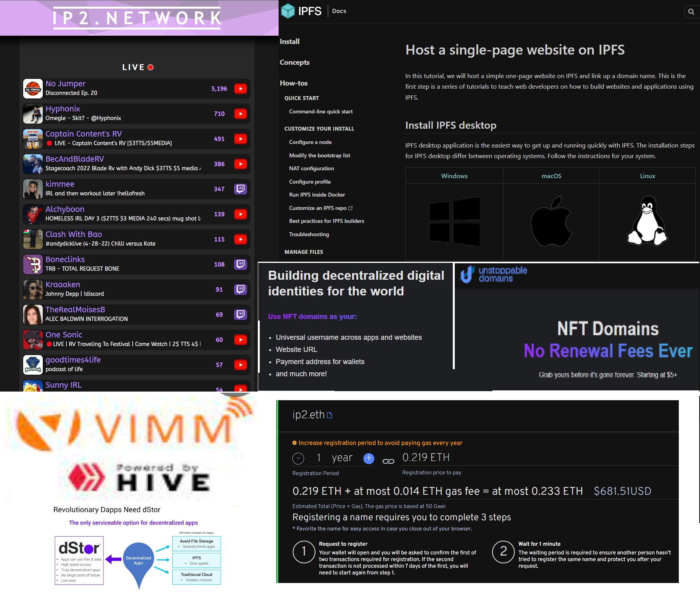700x594 pixels.
Task: Click the kimmee avatar thumbnail
Action: coord(33,189)
